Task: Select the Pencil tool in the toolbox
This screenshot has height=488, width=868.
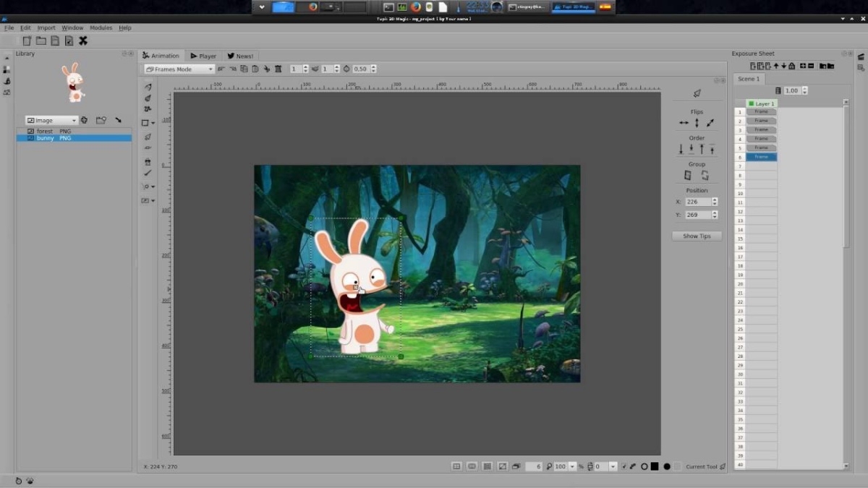Action: (148, 87)
